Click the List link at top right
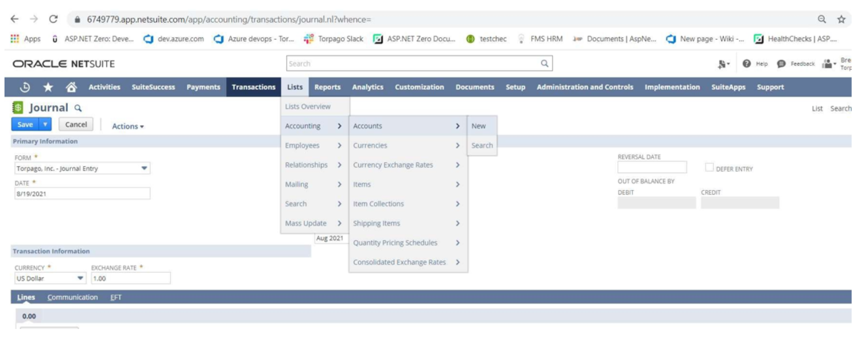The width and height of the screenshot is (868, 342). tap(817, 108)
